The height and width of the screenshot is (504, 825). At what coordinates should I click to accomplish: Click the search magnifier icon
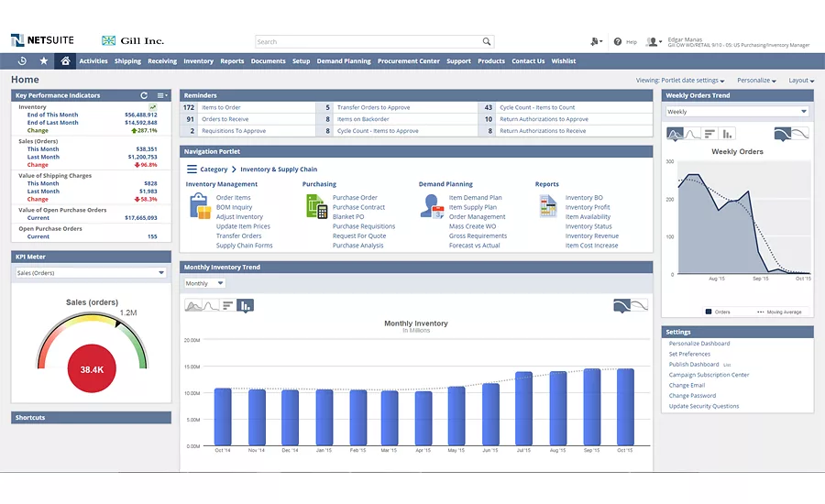(x=487, y=41)
